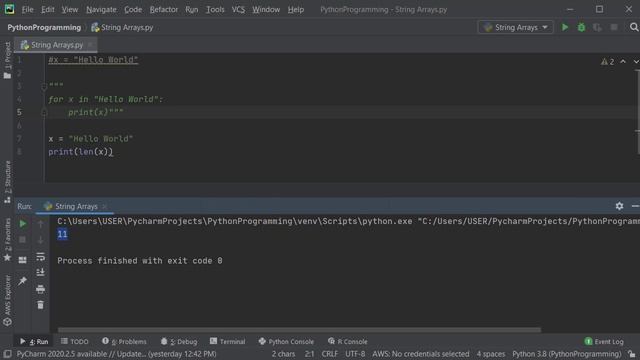Hide the Run tool window

click(635, 206)
